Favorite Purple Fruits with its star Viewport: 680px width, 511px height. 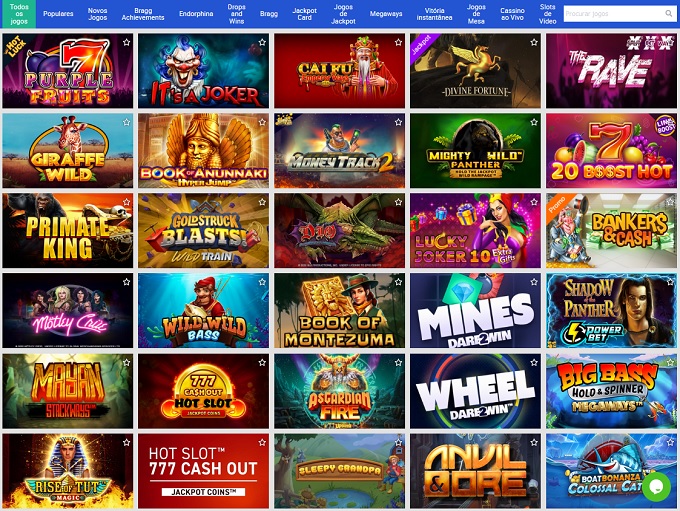126,42
